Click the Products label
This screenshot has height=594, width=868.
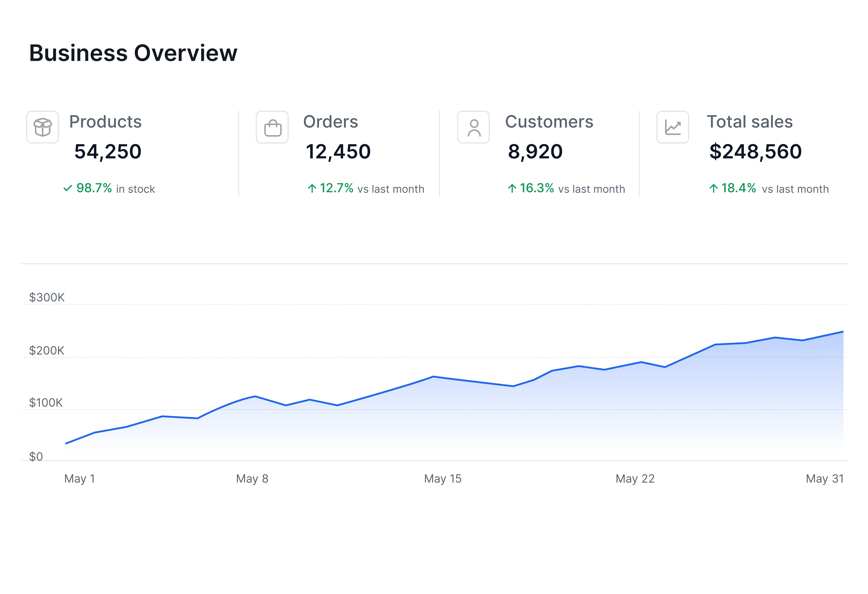(105, 122)
